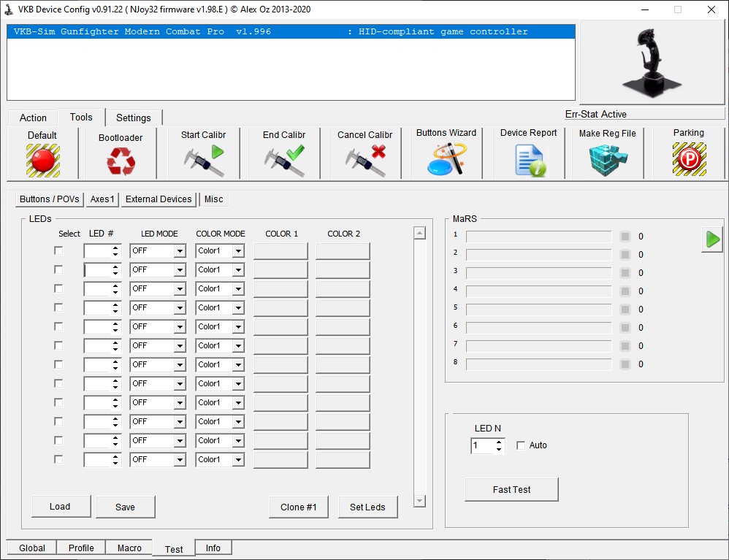Click the green play arrow beside MaRS
Viewport: 729px width, 560px height.
point(712,239)
